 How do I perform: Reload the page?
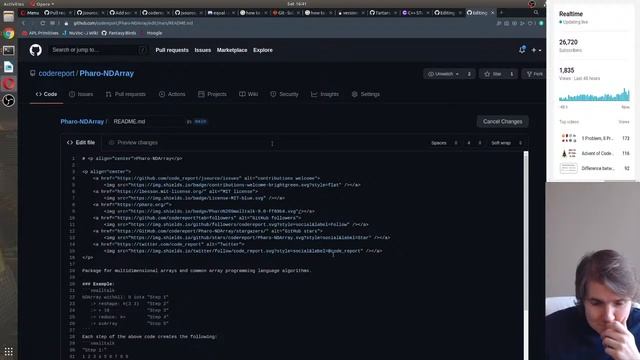click(42, 23)
